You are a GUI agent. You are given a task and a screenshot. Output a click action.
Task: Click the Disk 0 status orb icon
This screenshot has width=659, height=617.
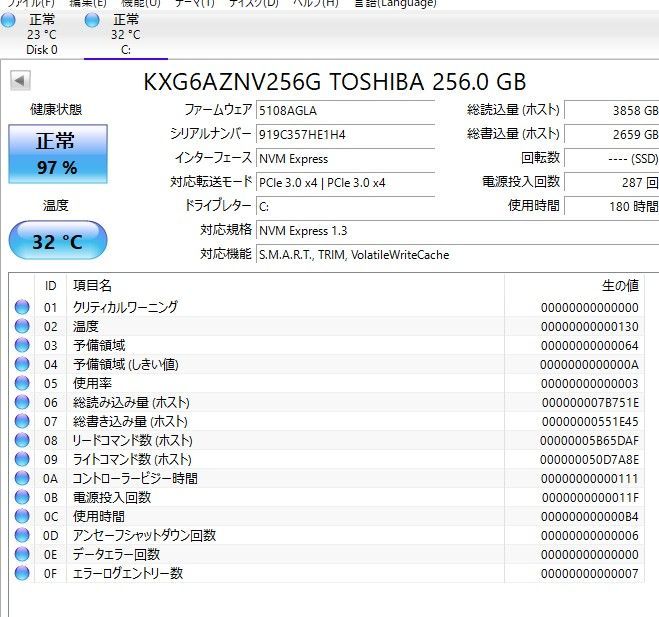point(8,20)
